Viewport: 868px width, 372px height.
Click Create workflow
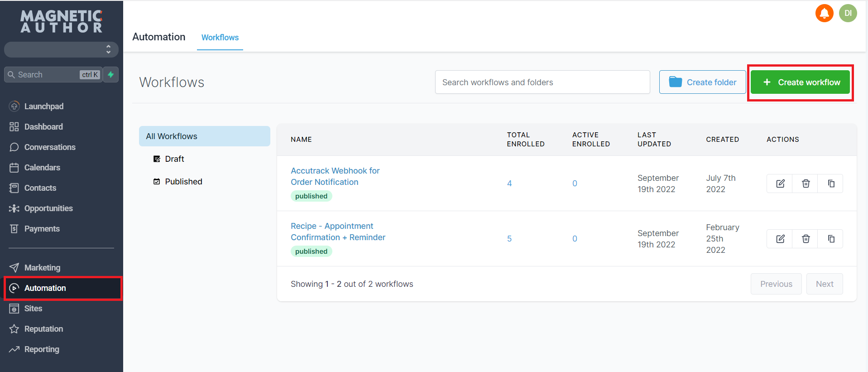click(x=800, y=82)
